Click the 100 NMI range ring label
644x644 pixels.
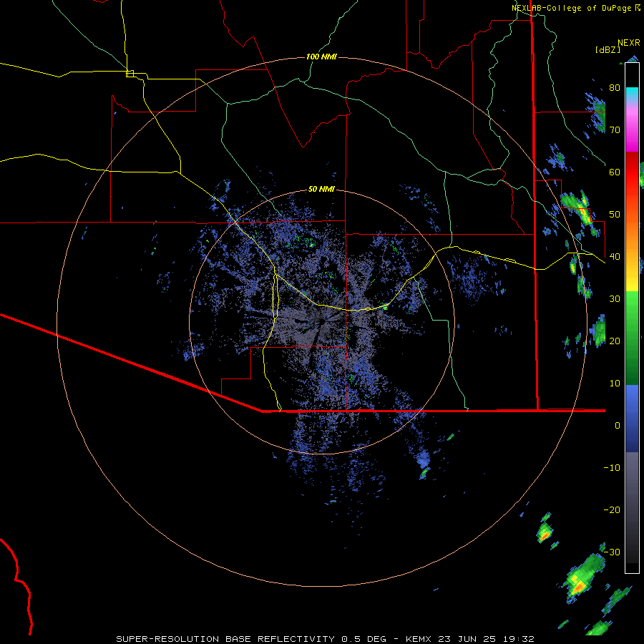(x=321, y=57)
